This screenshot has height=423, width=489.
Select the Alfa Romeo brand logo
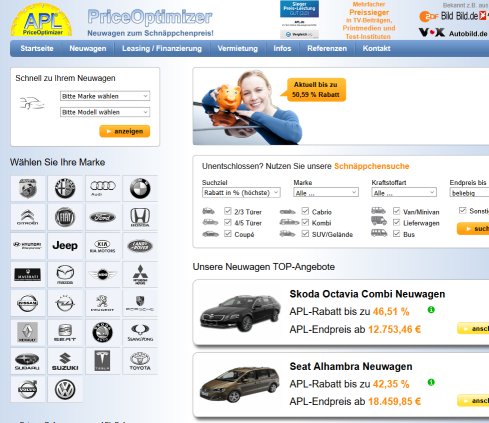(65, 189)
